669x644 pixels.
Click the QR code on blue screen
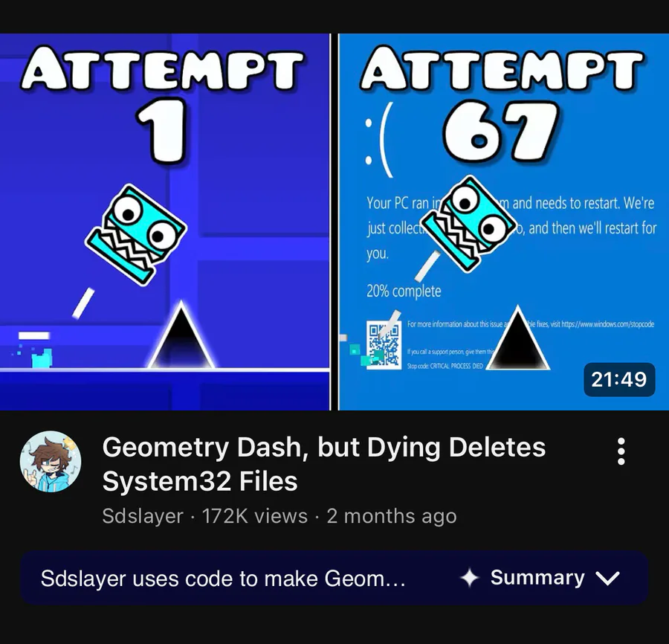[x=383, y=345]
